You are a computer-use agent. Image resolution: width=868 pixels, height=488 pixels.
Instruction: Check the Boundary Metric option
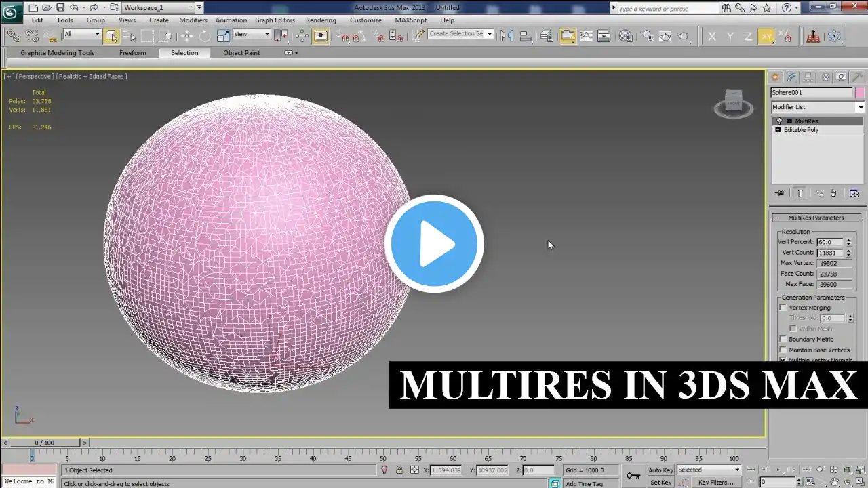click(x=783, y=340)
